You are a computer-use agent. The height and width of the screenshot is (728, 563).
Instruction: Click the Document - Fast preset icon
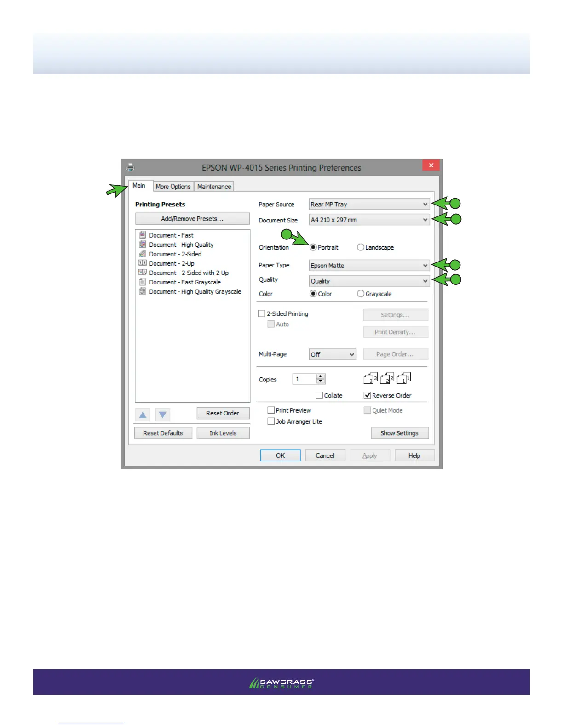point(143,235)
